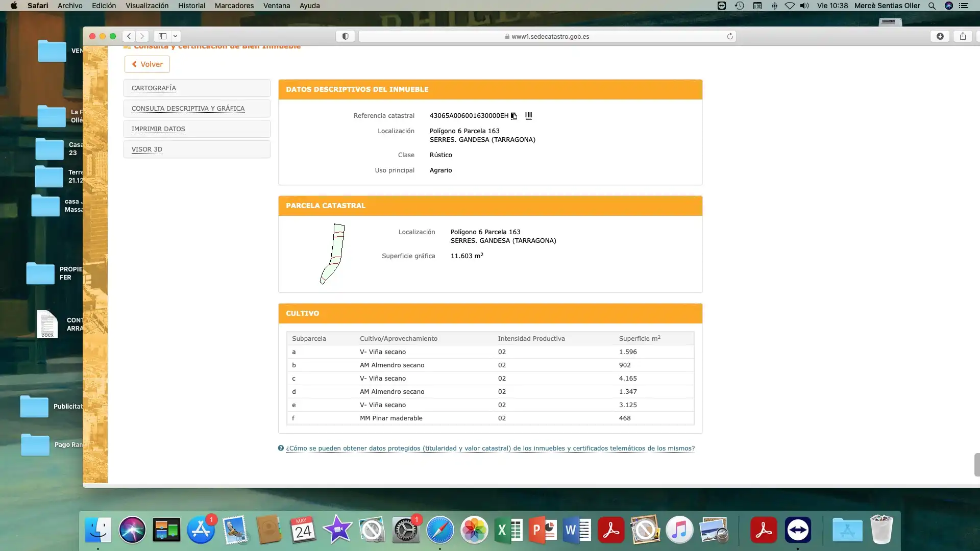Open the Safari menu
The width and height of the screenshot is (980, 551).
pyautogui.click(x=38, y=6)
